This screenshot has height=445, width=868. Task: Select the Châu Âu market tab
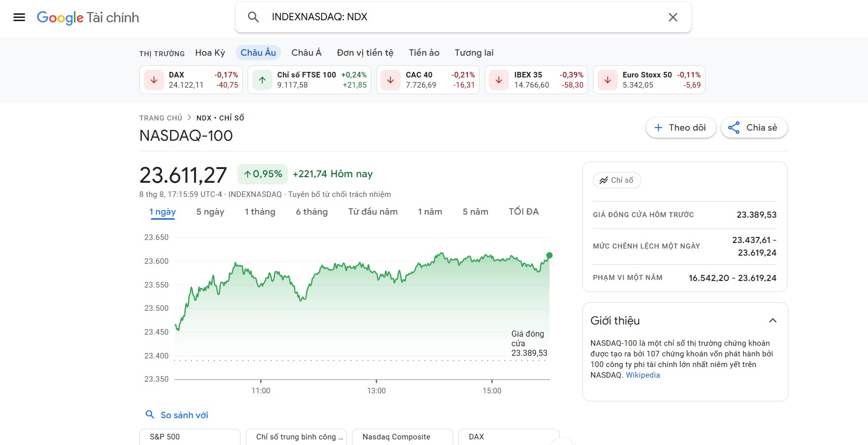tap(258, 53)
